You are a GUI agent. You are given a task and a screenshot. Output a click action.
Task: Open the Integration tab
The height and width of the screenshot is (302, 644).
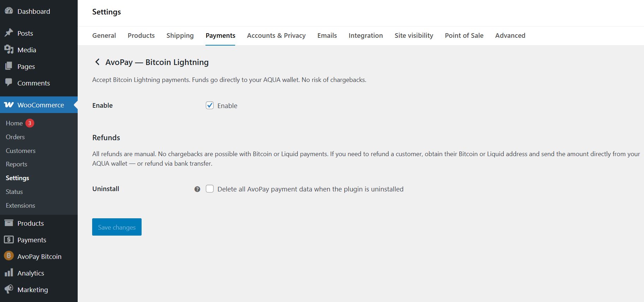(x=366, y=36)
